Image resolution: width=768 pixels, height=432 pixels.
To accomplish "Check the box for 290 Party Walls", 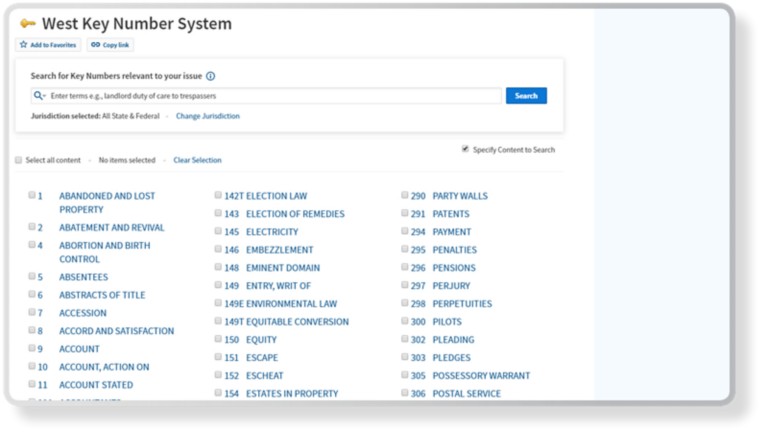I will click(x=405, y=195).
